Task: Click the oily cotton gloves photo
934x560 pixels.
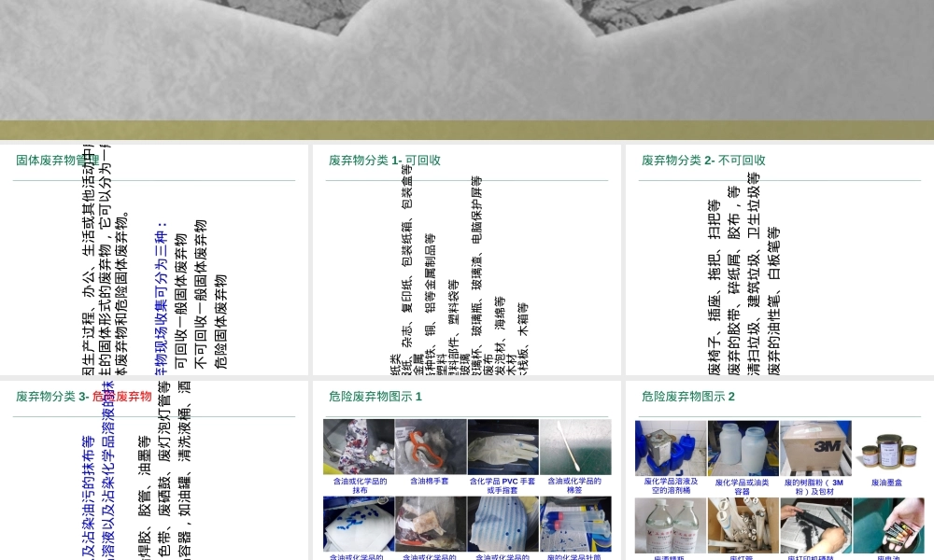Action: tap(431, 447)
